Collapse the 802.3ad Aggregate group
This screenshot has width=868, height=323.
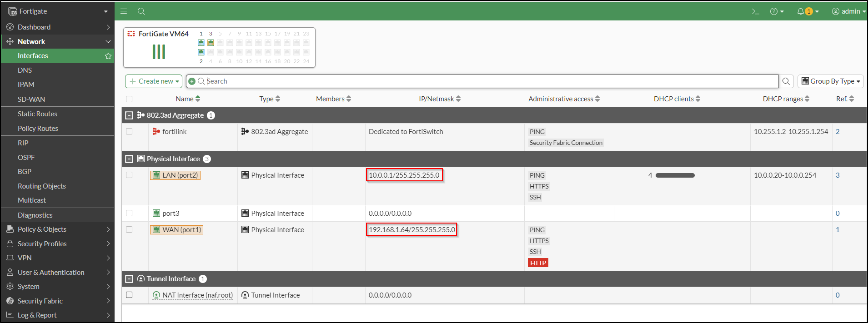click(129, 115)
